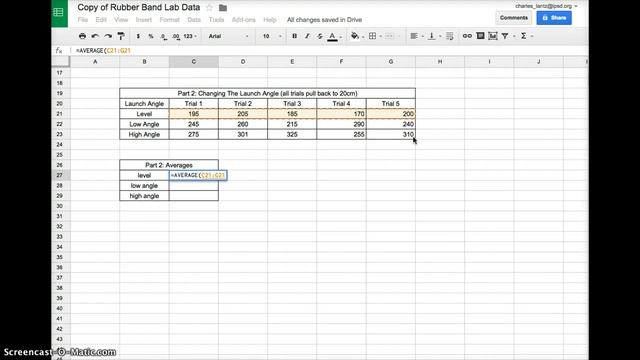640x360 pixels.
Task: Open horizontal align options
Action: coord(414,36)
